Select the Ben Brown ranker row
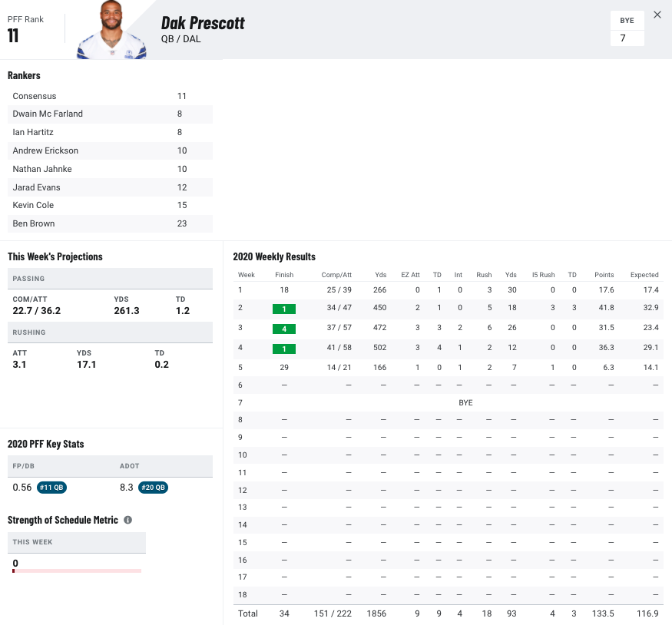 [110, 223]
